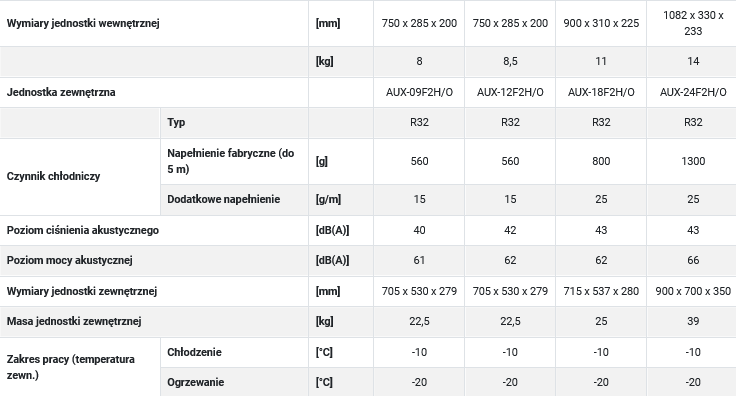The image size is (736, 396).
Task: Click the AUX-09F2H/O outdoor unit cell
Action: tap(419, 92)
